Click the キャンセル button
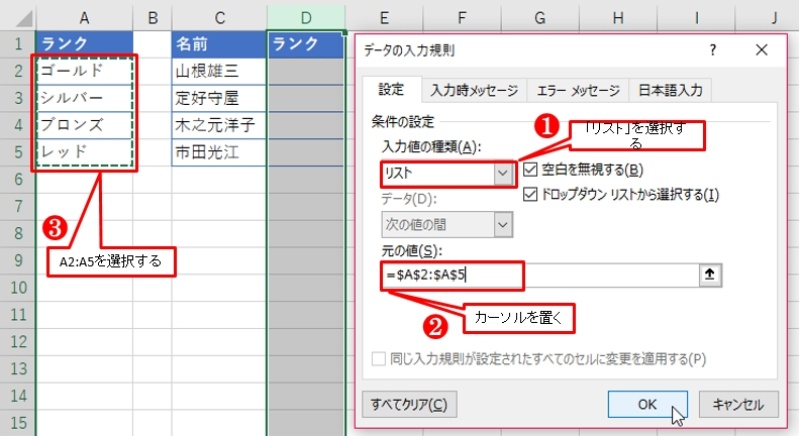 click(x=738, y=405)
